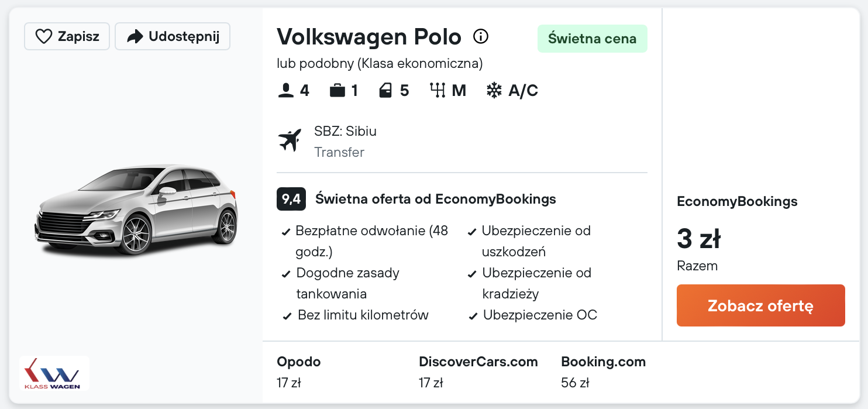Viewport: 868px width, 409px height.
Task: Click the share arrow icon
Action: (135, 37)
